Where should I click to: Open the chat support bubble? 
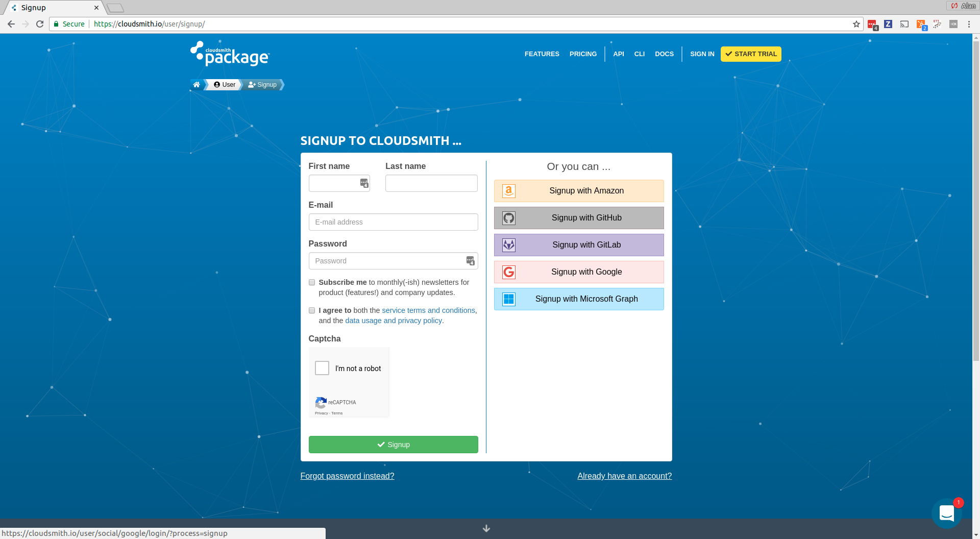click(x=946, y=513)
